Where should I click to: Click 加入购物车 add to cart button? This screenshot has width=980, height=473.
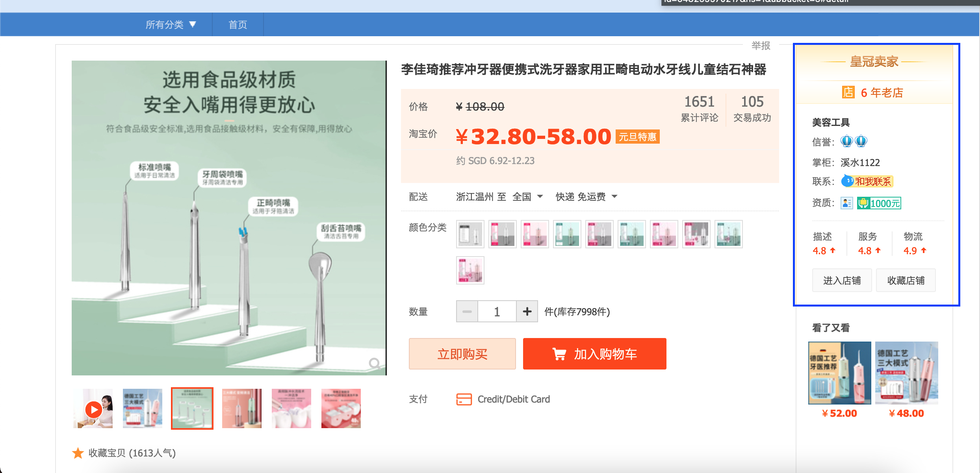coord(595,354)
